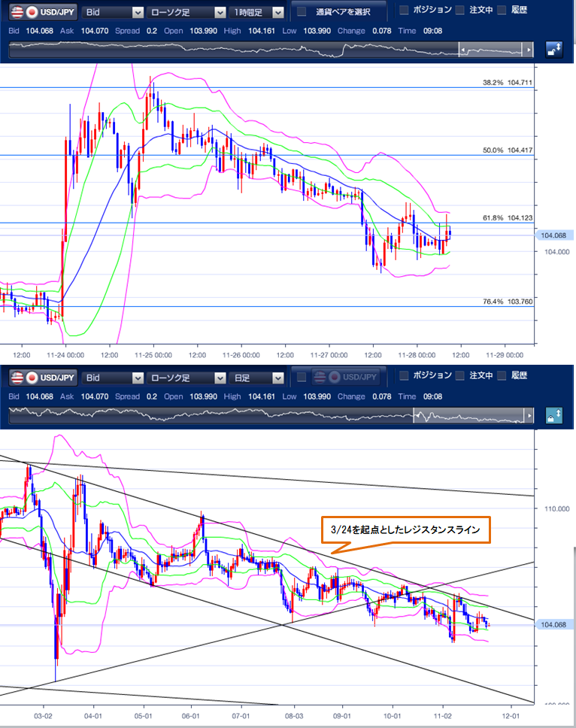Screen dimensions: 576x728
Task: Click the 通貨ペアを選択 button
Action: [339, 12]
